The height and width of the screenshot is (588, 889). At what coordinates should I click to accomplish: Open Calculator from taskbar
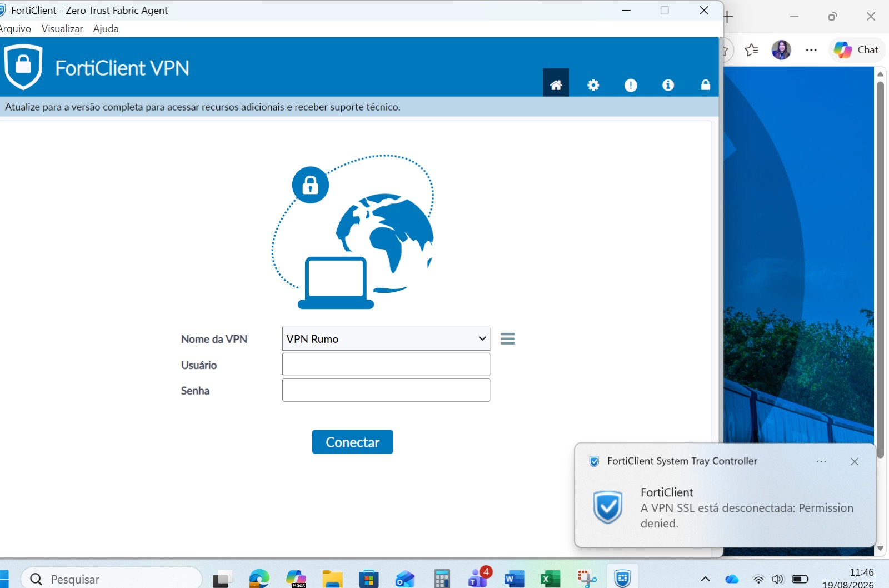point(442,579)
